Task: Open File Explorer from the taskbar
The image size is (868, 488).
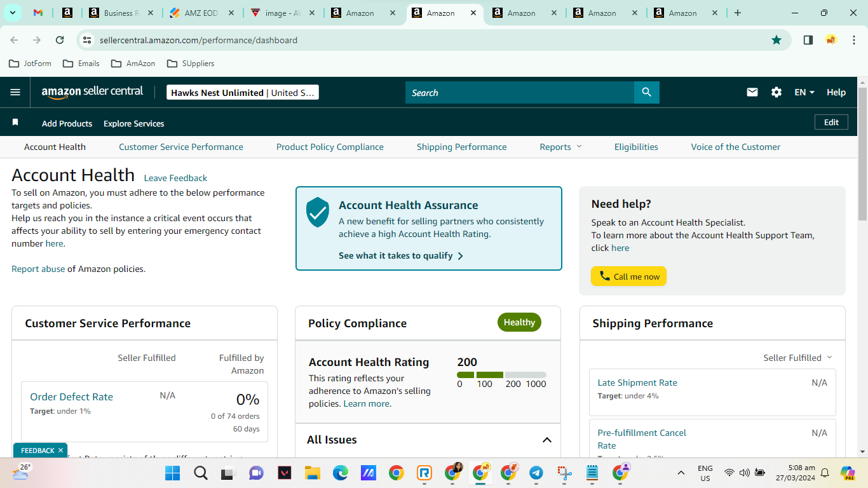Action: 312,473
